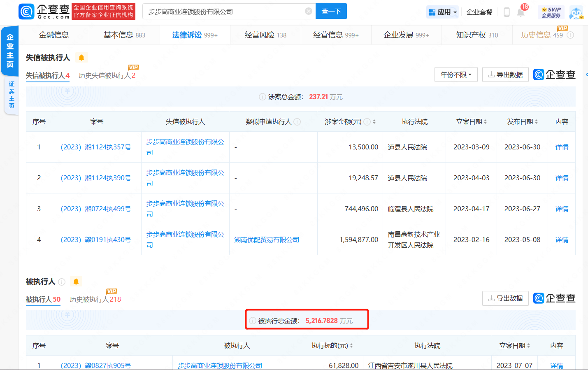
Task: Open 步步高 link in 被执行人 table row
Action: click(x=220, y=365)
